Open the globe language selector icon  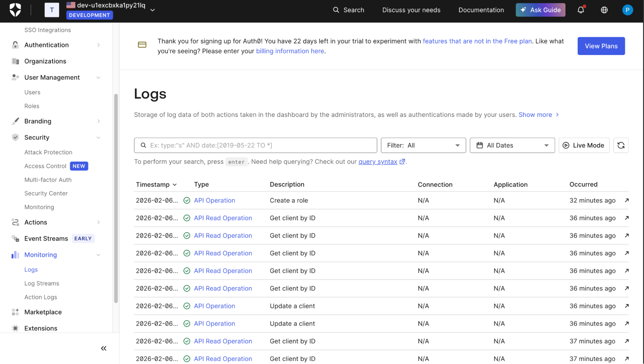[604, 10]
